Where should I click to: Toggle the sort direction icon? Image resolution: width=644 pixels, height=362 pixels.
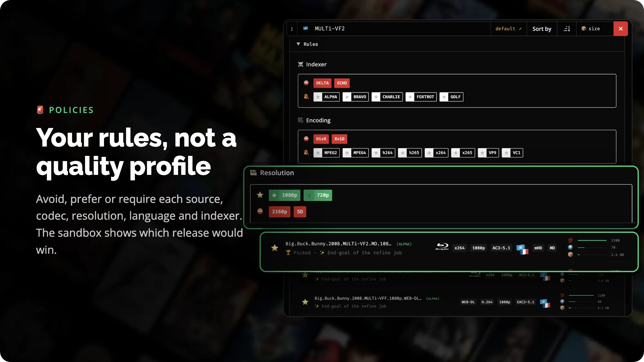click(x=567, y=29)
